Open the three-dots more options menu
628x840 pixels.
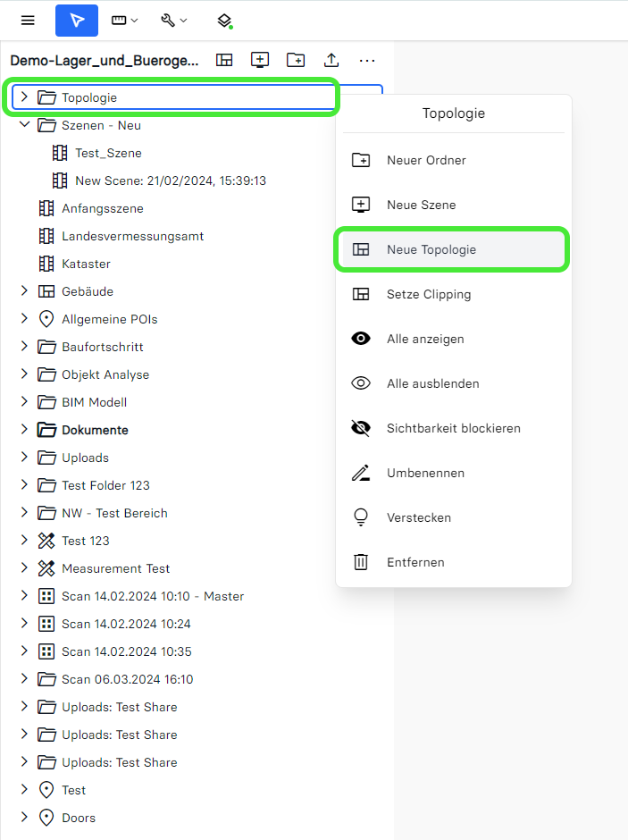coord(367,60)
